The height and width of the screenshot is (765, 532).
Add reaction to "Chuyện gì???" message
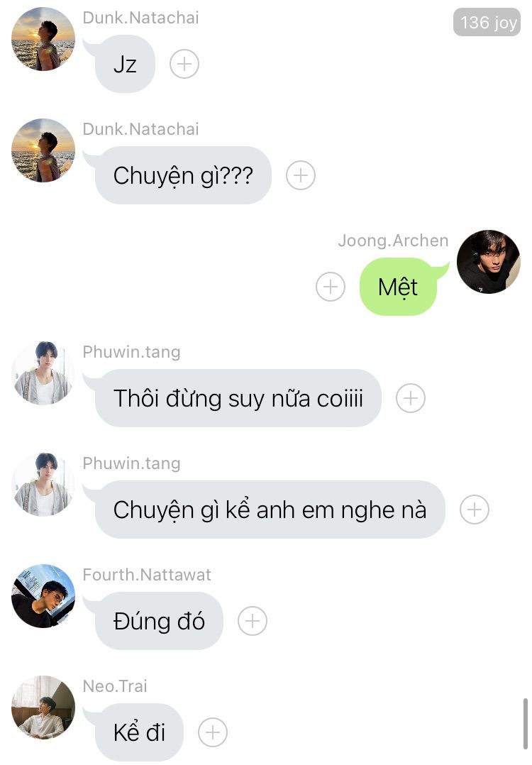301,175
